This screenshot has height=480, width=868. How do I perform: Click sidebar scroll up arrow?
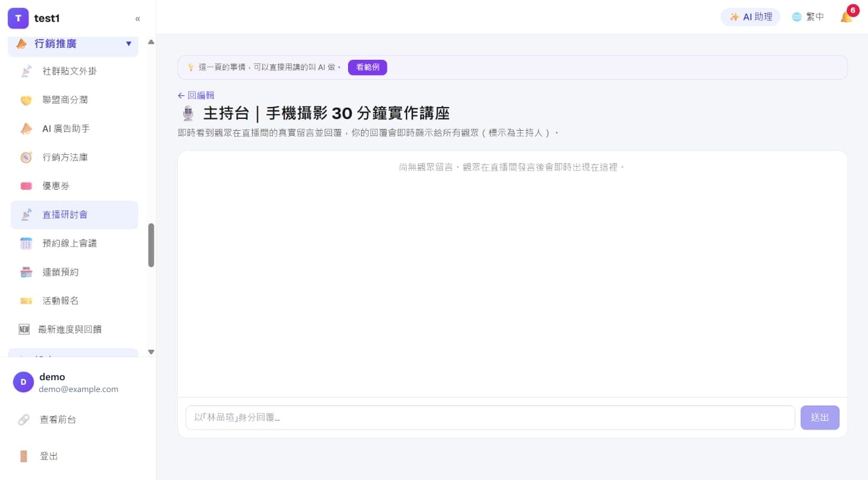tap(151, 42)
